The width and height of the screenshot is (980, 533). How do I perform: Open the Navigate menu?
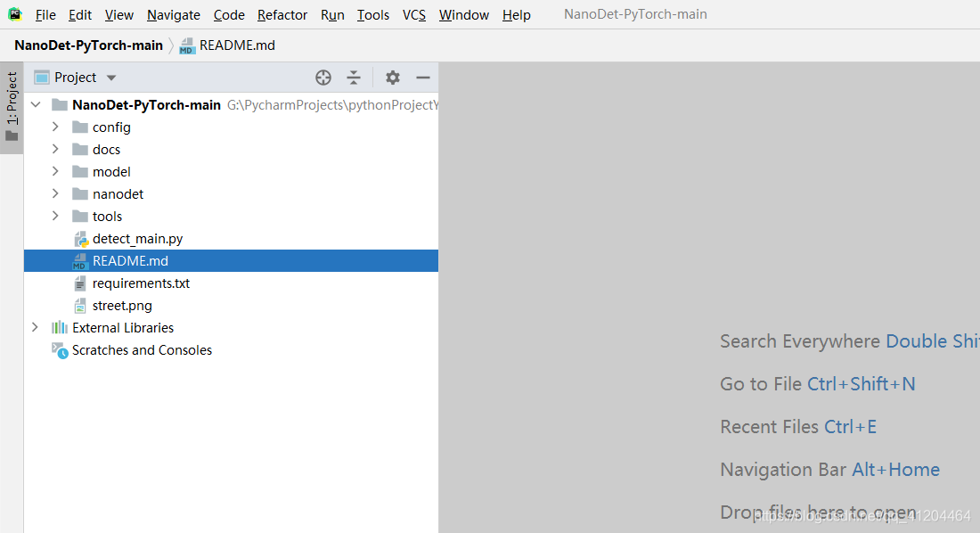174,15
